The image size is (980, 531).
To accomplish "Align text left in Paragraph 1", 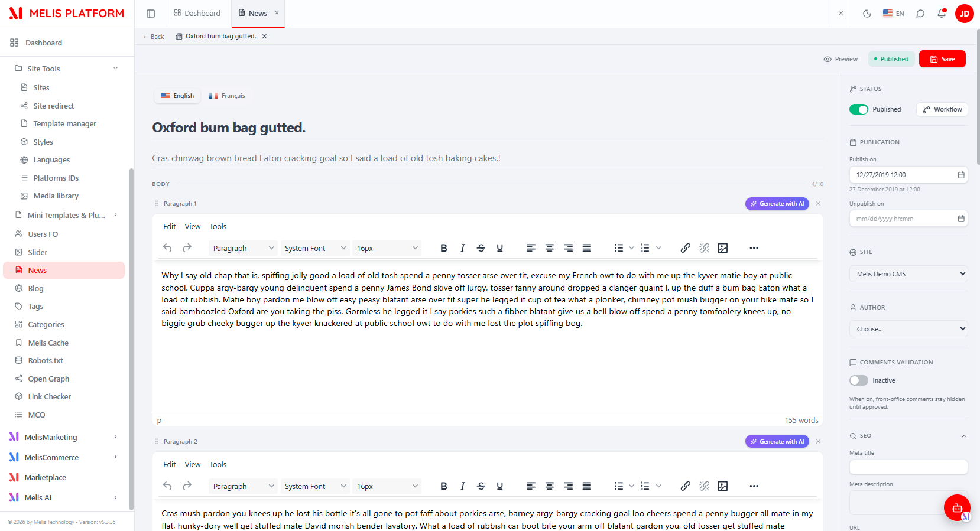I will (531, 248).
